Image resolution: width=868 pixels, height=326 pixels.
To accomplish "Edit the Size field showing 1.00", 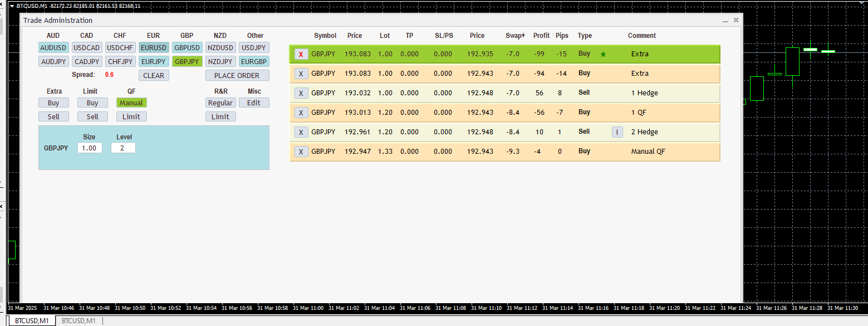I will tap(90, 148).
